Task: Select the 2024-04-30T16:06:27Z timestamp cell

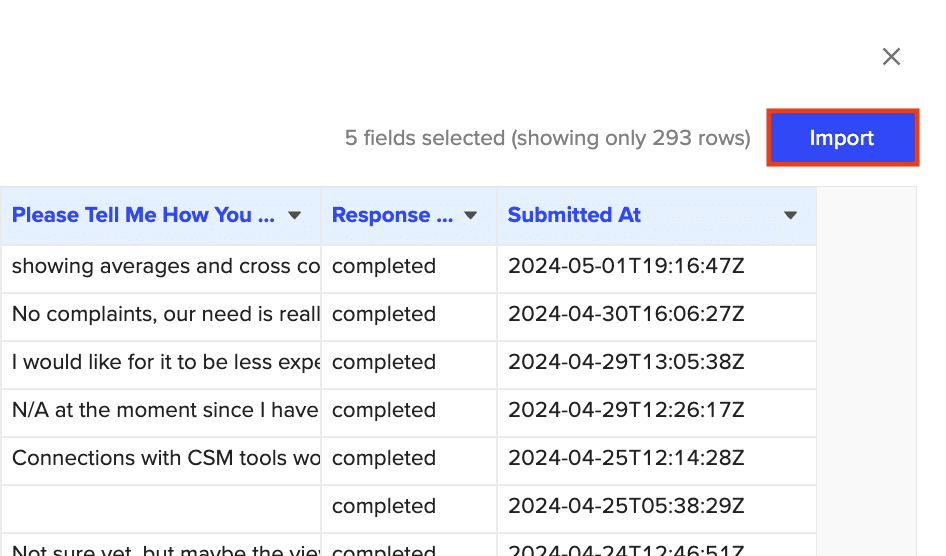Action: coord(626,314)
